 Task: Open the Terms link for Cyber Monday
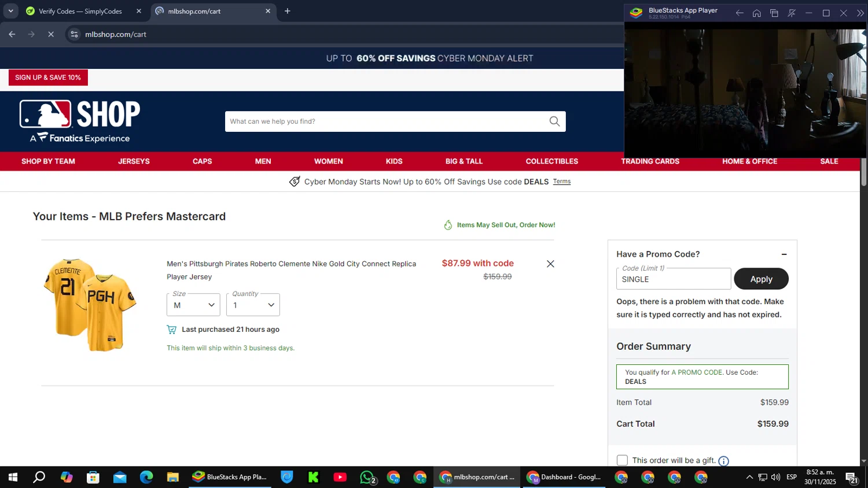coord(562,182)
